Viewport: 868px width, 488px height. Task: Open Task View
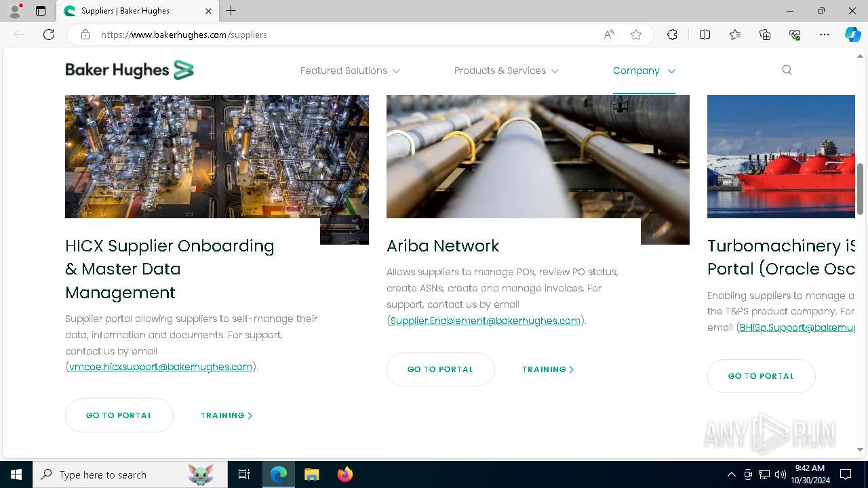[244, 474]
